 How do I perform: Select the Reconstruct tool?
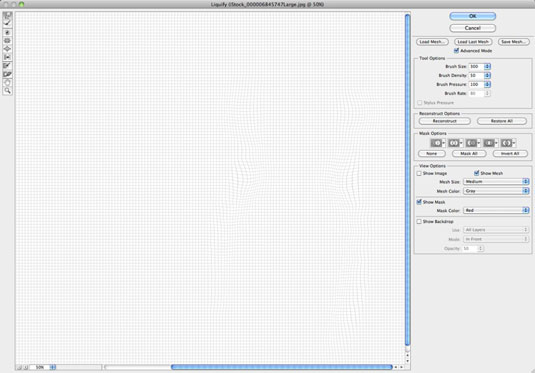coord(7,24)
